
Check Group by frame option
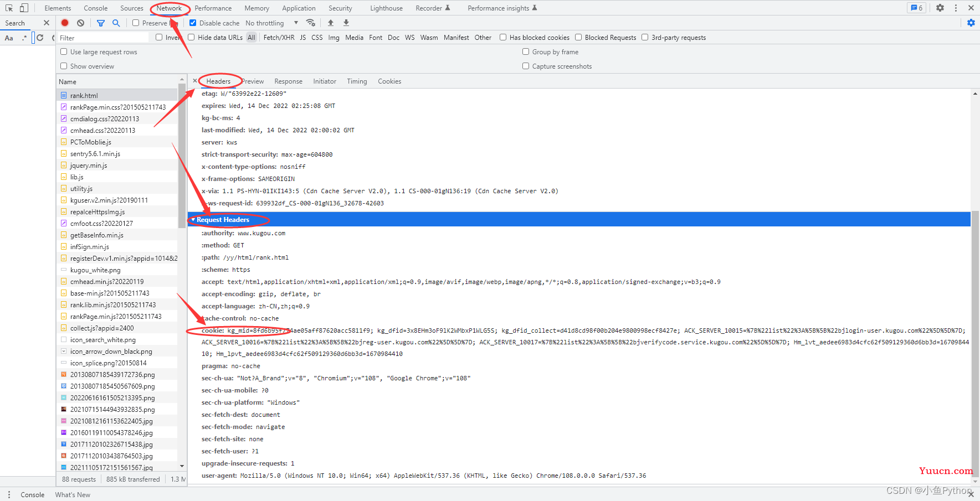[x=526, y=51]
